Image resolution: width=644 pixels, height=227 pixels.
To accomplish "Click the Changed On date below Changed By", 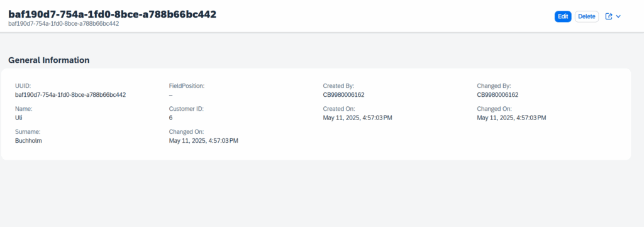I will (512, 118).
